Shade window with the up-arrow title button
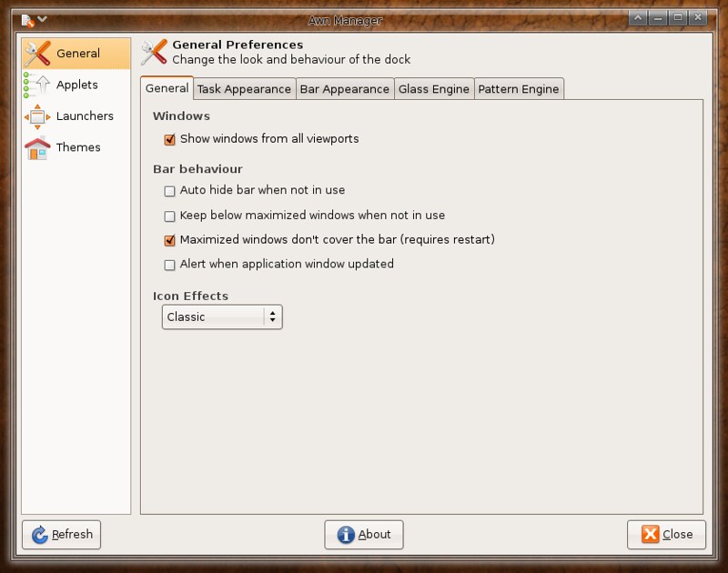The image size is (728, 573). [638, 18]
